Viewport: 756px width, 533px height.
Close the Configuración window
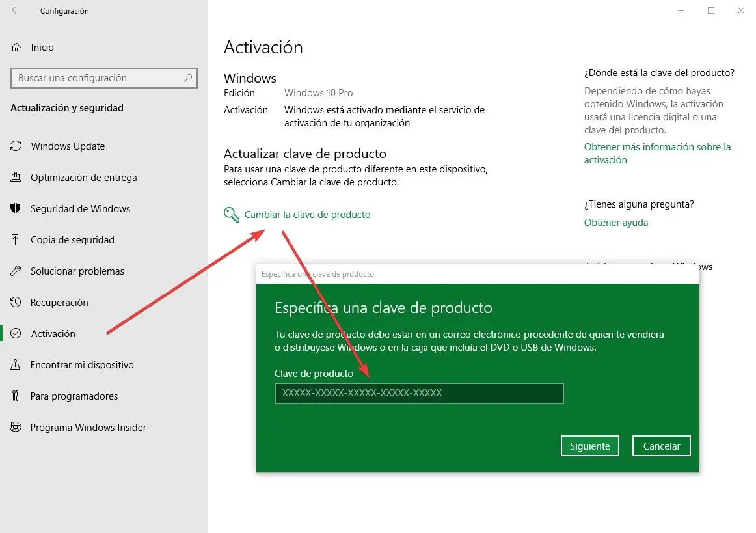[x=740, y=10]
